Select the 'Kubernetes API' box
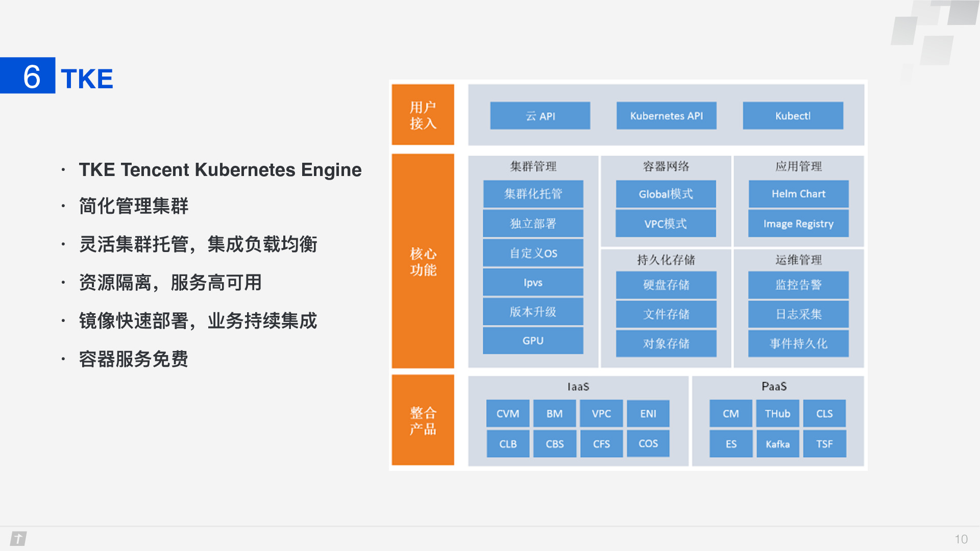The image size is (980, 551). click(x=666, y=116)
